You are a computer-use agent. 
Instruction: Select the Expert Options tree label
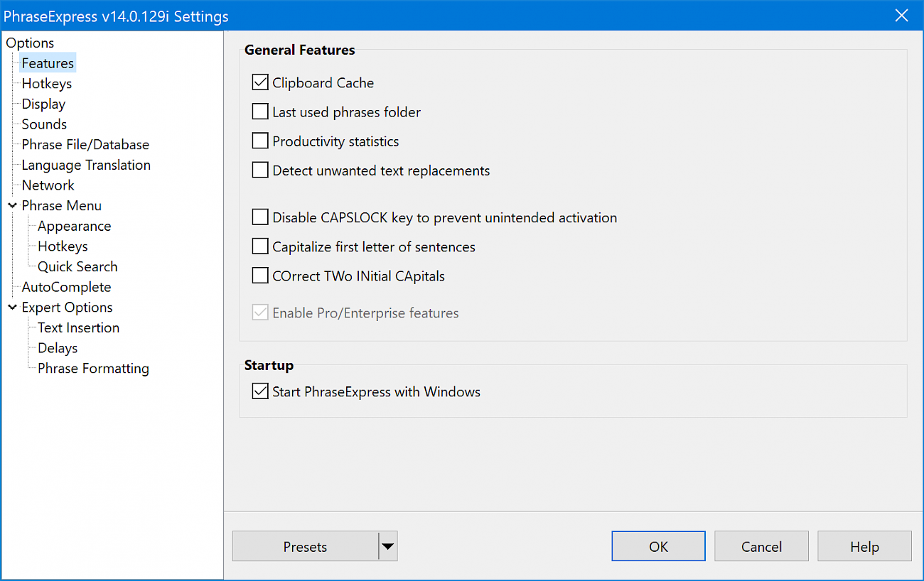click(x=67, y=308)
